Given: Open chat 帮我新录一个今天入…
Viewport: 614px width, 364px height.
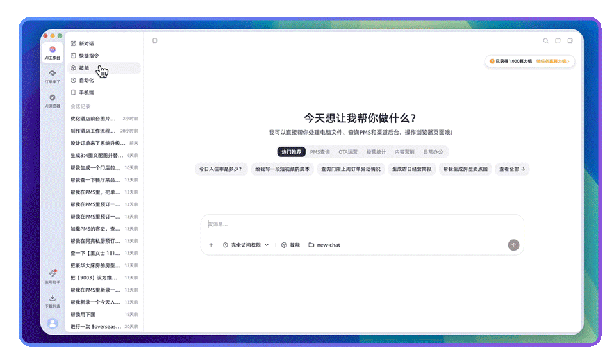Looking at the screenshot, I should [x=104, y=302].
